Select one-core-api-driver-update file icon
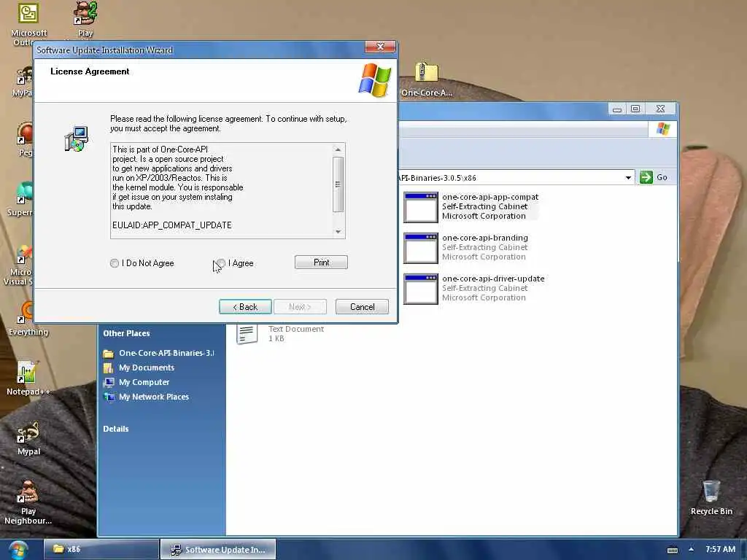The image size is (747, 560). pos(421,289)
